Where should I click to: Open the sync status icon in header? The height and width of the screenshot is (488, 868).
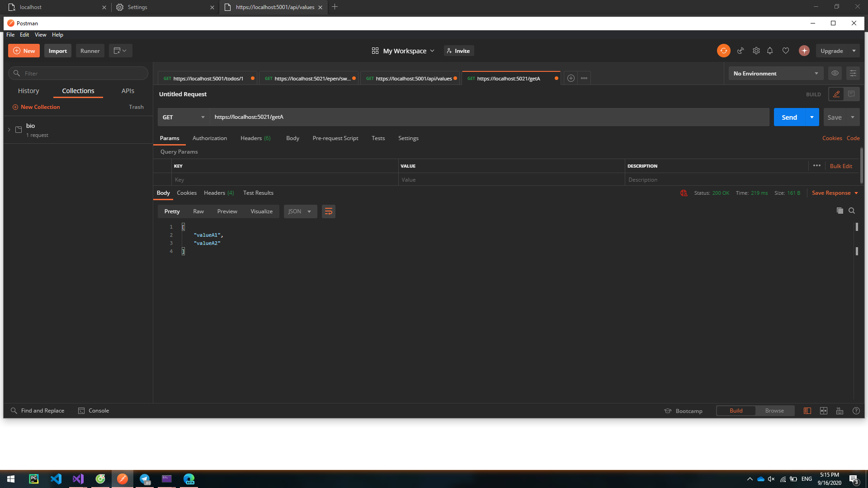pyautogui.click(x=723, y=51)
